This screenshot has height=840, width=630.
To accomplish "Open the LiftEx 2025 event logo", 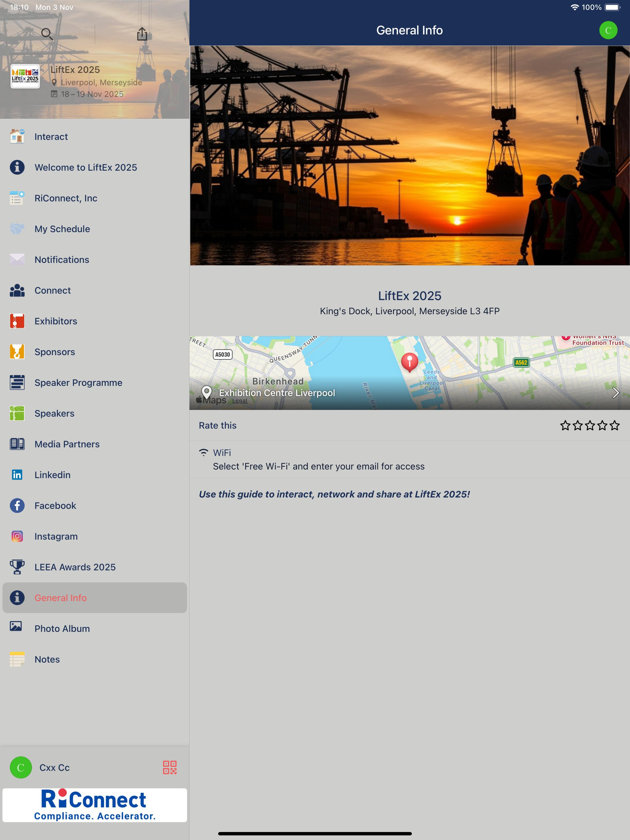I will coord(25,76).
